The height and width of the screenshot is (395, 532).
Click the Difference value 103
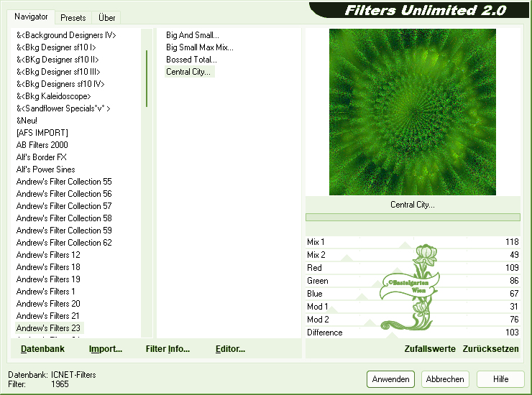click(512, 333)
